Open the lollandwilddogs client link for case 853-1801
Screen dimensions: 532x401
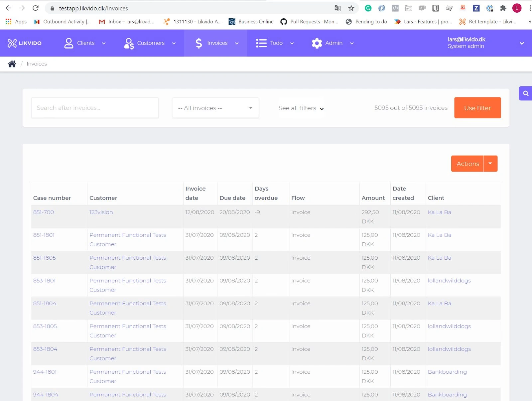449,281
